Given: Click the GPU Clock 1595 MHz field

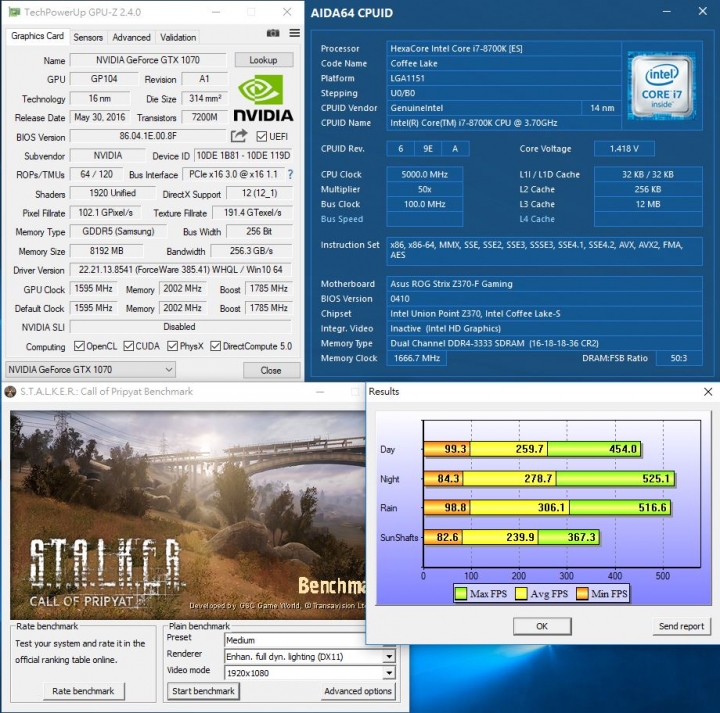Looking at the screenshot, I should (x=94, y=289).
